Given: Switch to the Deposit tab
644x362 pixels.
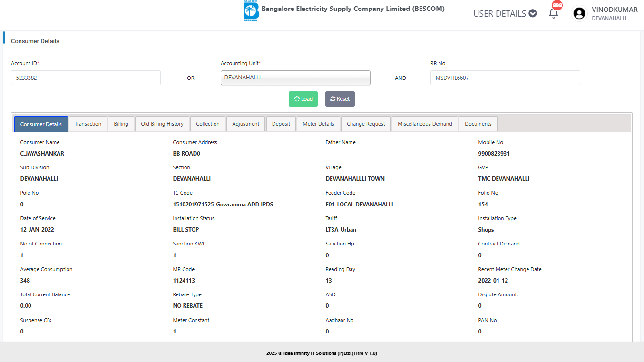Looking at the screenshot, I should tap(281, 124).
